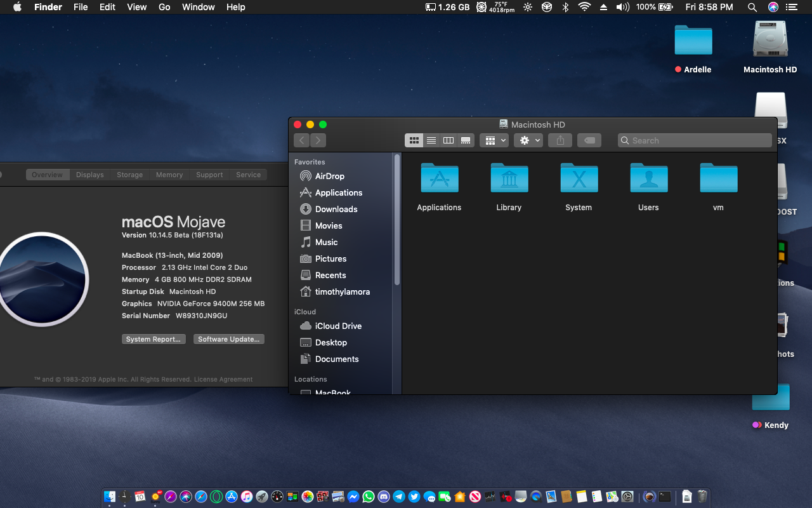Click the Finder sidebar scrollbar

[x=397, y=219]
